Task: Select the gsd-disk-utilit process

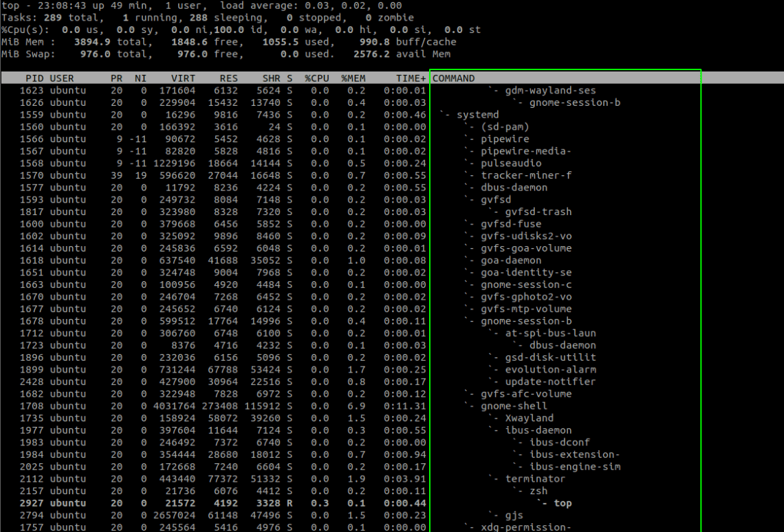Action: (550, 357)
